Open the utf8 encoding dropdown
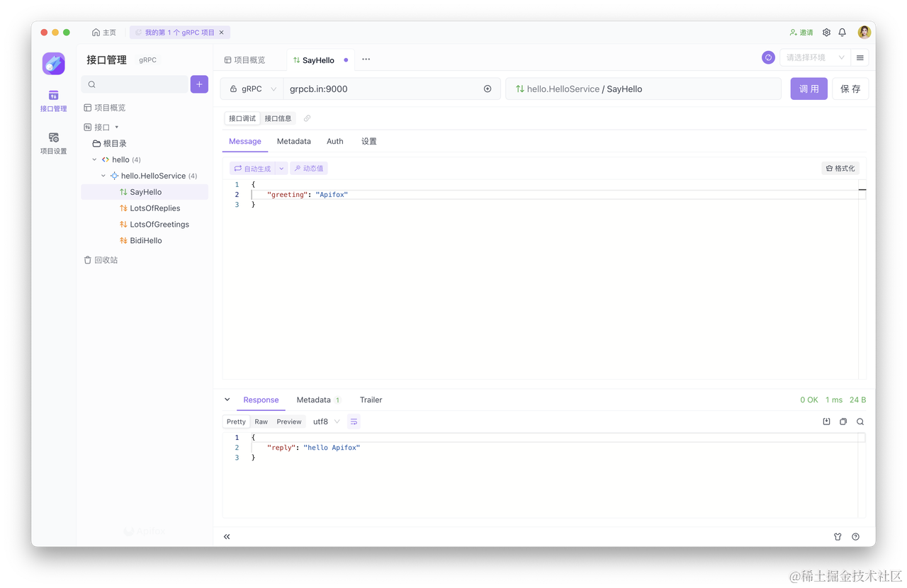The width and height of the screenshot is (907, 588). (327, 422)
